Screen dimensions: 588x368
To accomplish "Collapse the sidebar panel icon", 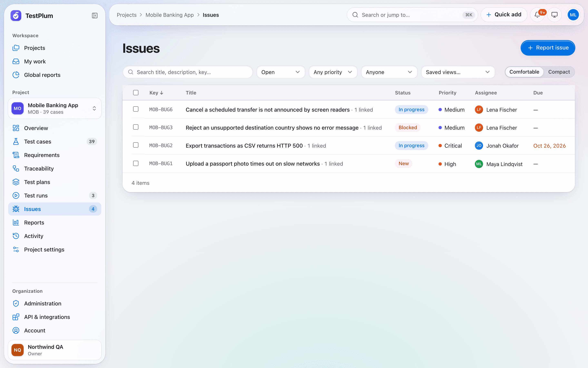I will [95, 16].
